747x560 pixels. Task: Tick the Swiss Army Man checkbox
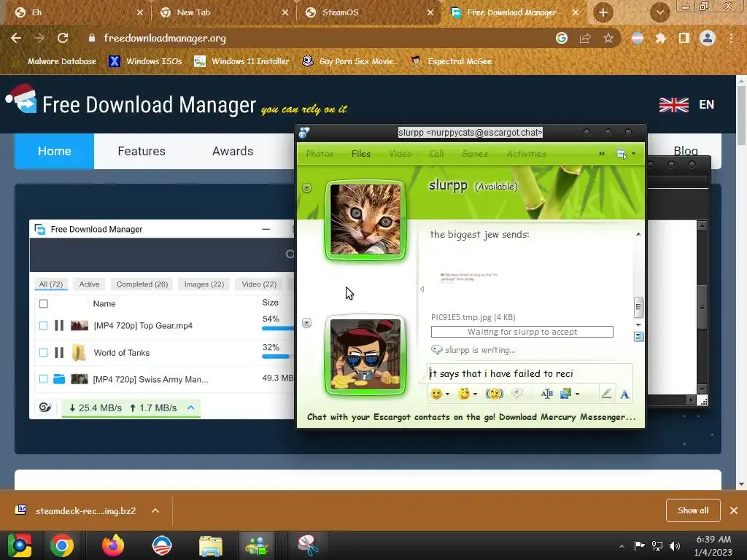click(x=43, y=379)
